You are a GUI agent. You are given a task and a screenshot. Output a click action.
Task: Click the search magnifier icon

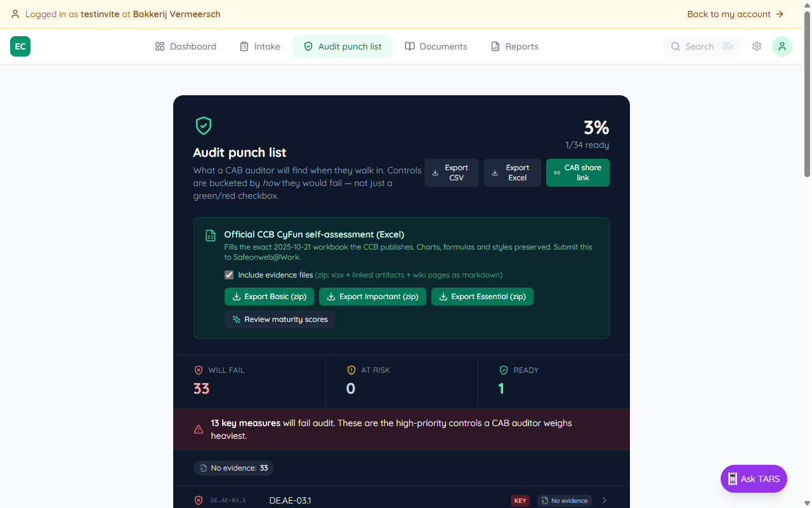click(x=676, y=46)
